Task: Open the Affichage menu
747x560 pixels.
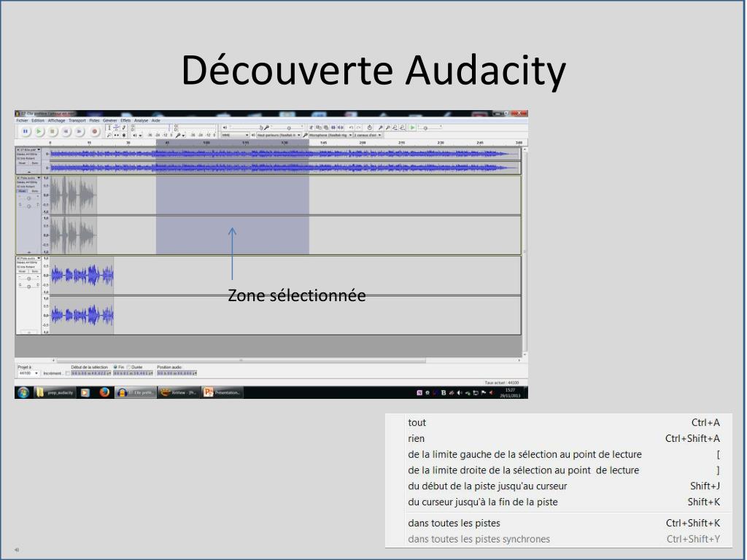Action: click(x=56, y=120)
